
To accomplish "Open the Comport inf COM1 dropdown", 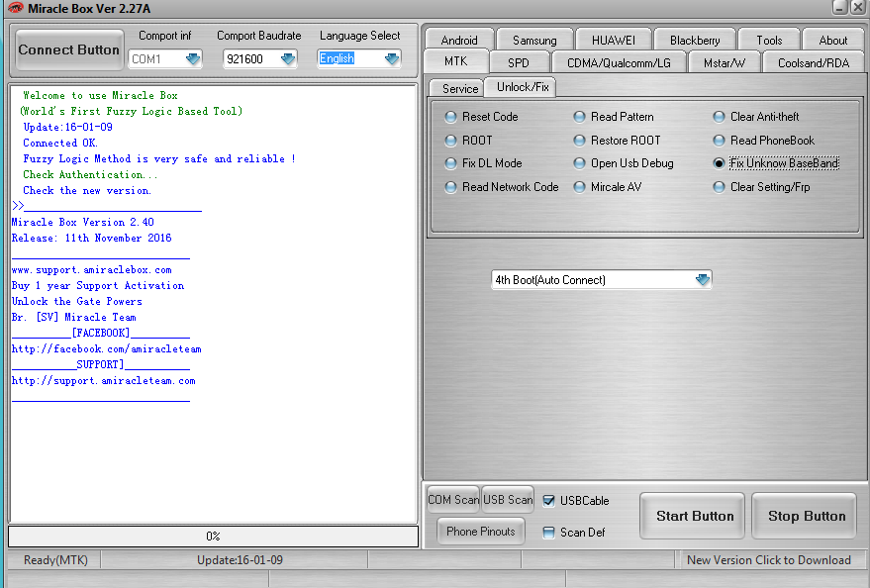I will [x=193, y=58].
